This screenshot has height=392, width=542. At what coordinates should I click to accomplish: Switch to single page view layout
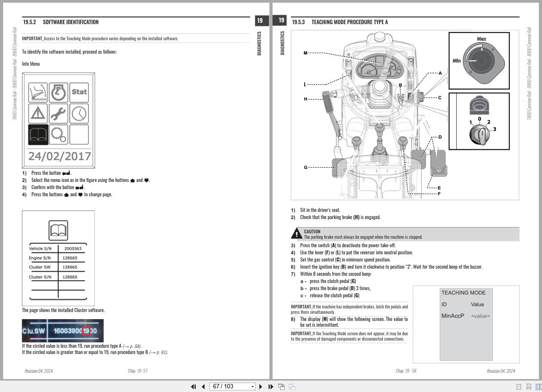[519, 387]
